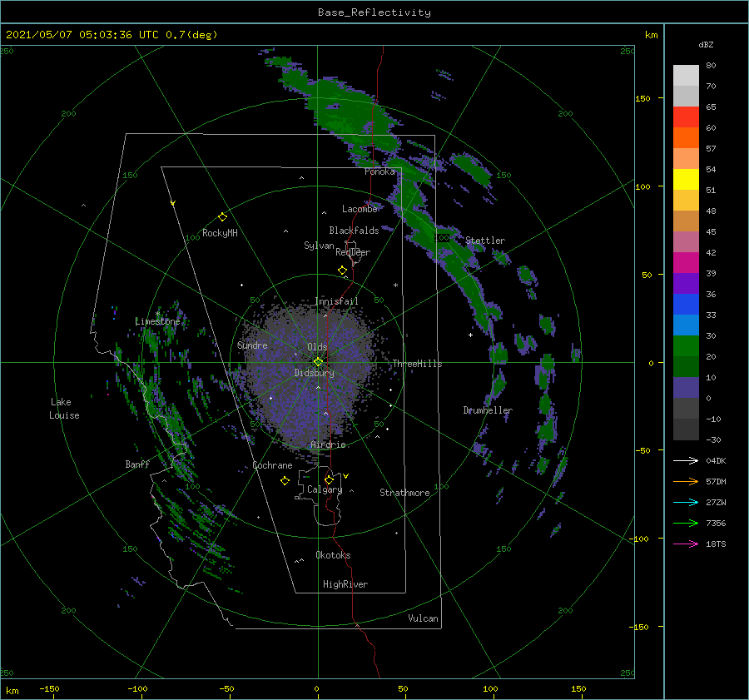
Task: Click the Lake Louise label
Action: tap(64, 409)
